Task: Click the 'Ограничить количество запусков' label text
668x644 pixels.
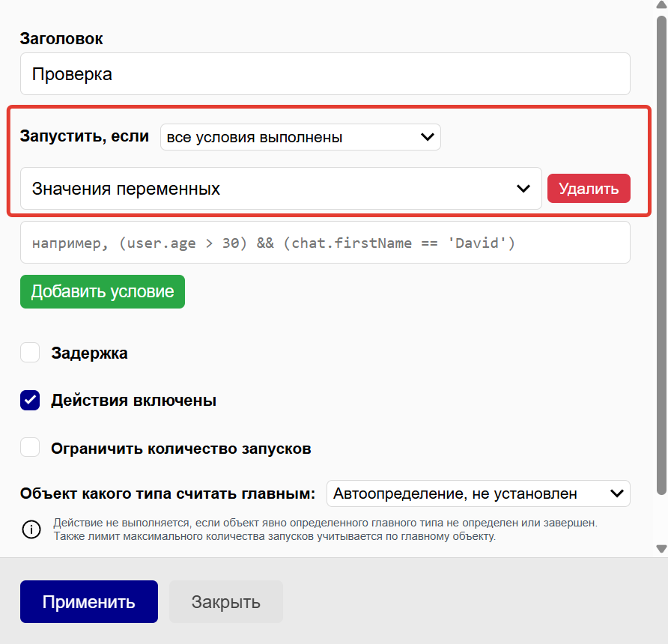Action: point(180,449)
